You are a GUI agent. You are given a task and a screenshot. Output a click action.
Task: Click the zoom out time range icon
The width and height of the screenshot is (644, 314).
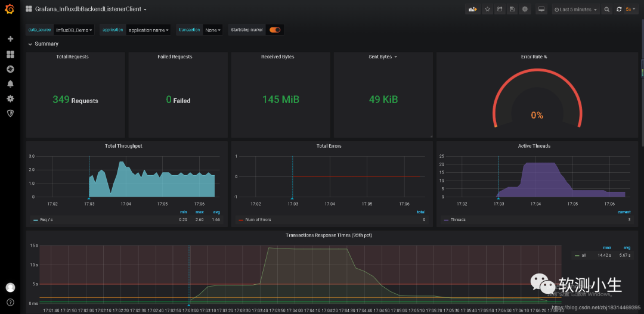tap(606, 10)
